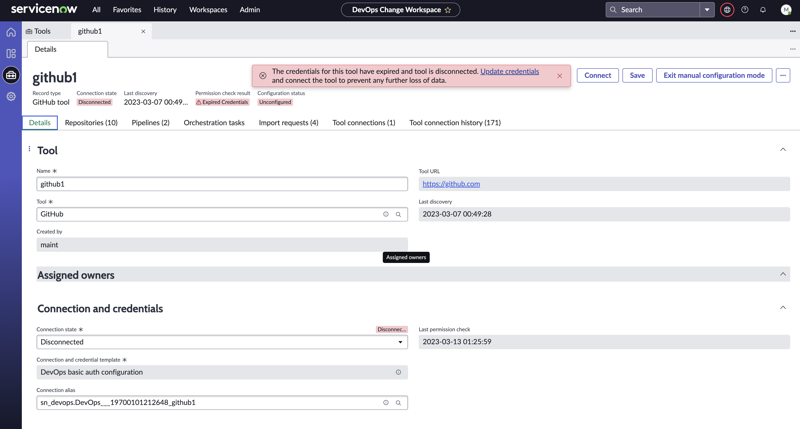Click the DevOps Change Workspace pill
This screenshot has width=800, height=429.
(x=401, y=10)
